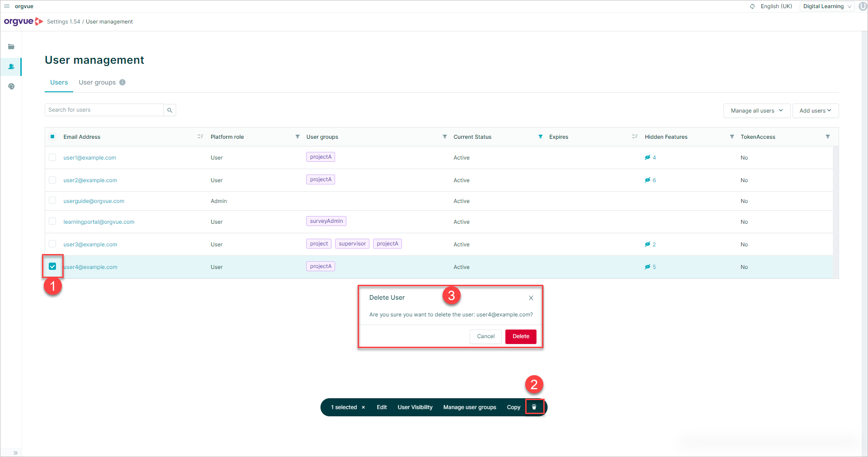868x457 pixels.
Task: Click the search magnifier button
Action: [x=170, y=110]
